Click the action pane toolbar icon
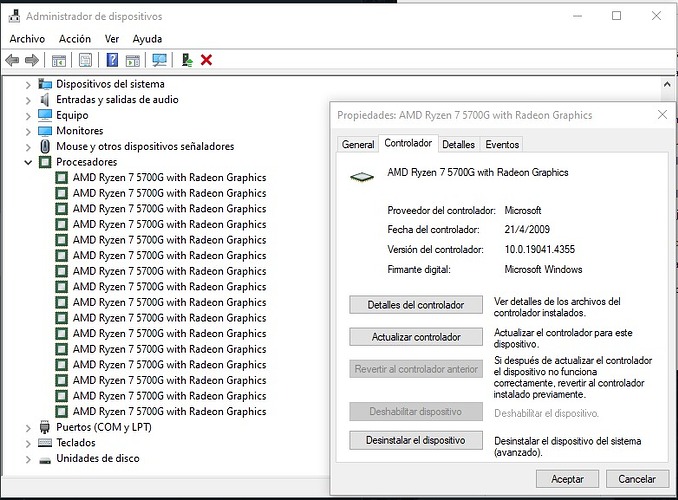 coord(133,60)
